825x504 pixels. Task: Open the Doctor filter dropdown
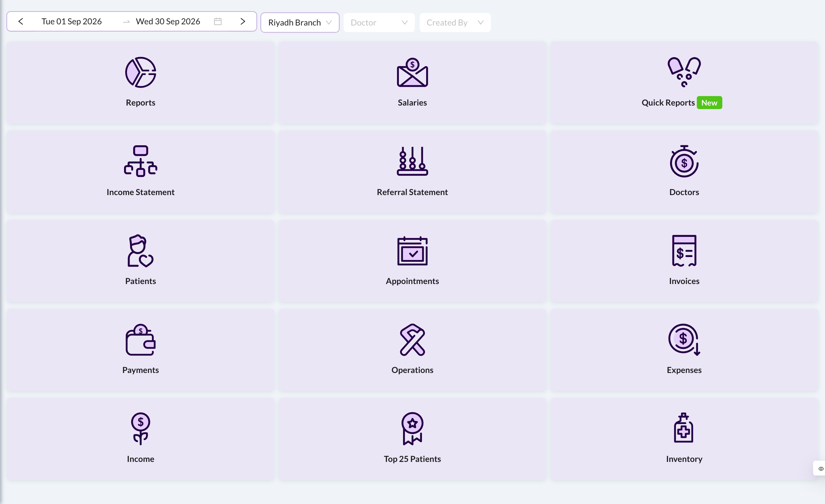[379, 23]
